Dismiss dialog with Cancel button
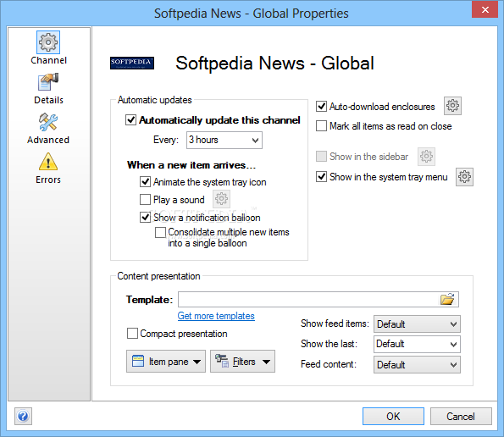 [x=461, y=417]
